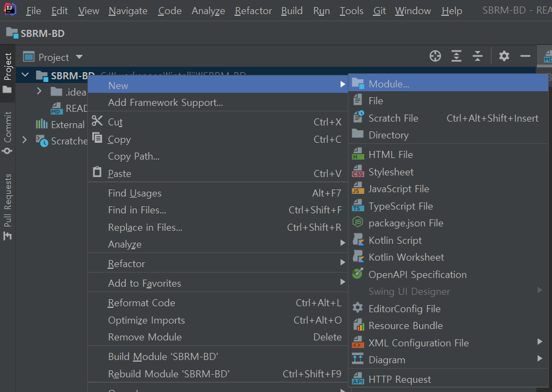Click the Resource Bundle icon
The height and width of the screenshot is (392, 552).
tap(358, 325)
